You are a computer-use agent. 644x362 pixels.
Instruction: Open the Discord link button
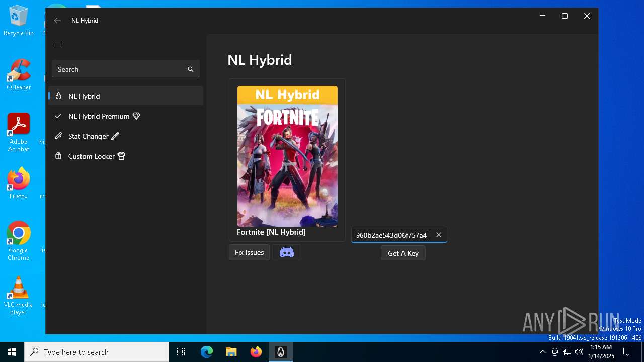287,252
